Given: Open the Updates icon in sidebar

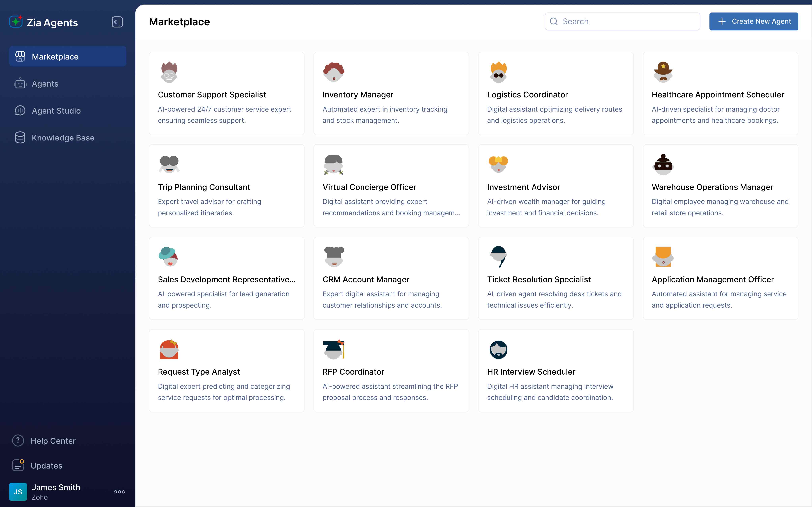Looking at the screenshot, I should tap(18, 465).
